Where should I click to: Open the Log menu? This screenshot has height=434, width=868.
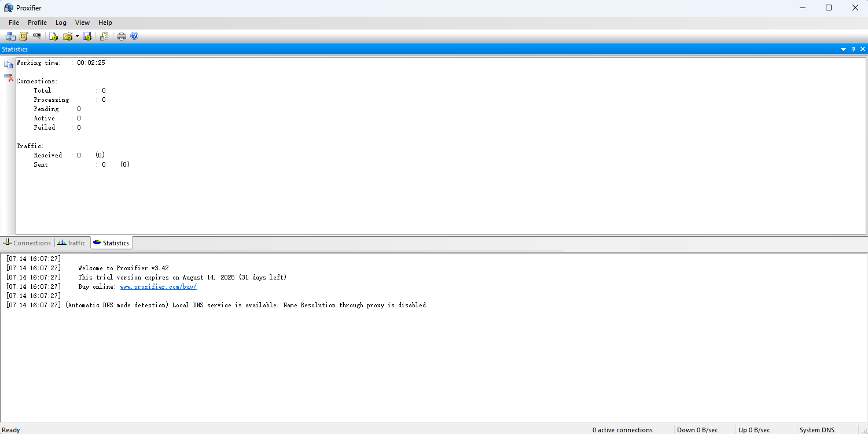(61, 23)
